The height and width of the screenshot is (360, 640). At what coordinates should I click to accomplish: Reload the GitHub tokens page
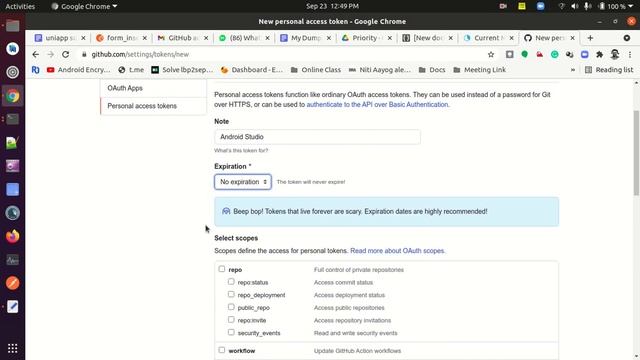(x=65, y=54)
